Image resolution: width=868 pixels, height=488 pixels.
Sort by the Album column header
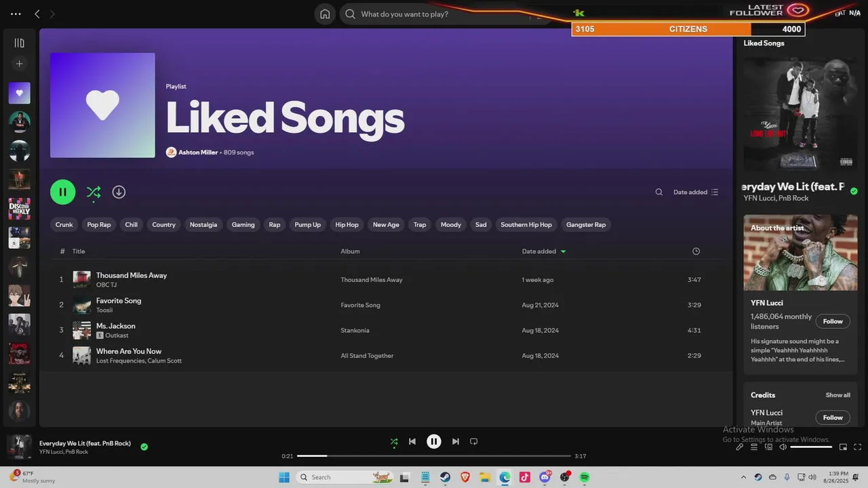coord(350,251)
